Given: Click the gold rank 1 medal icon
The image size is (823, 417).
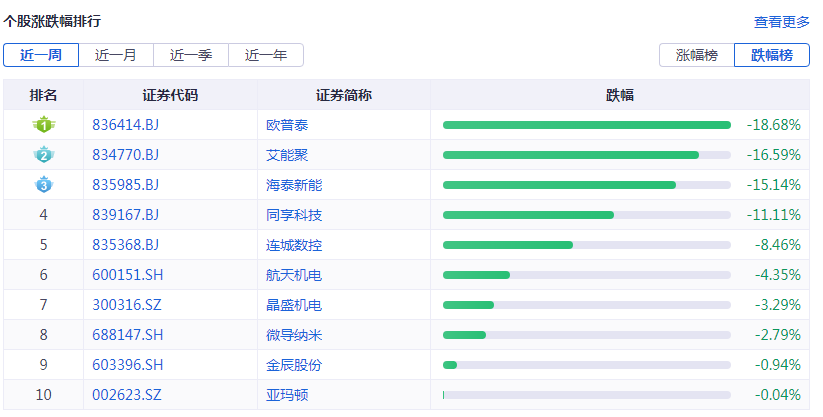Looking at the screenshot, I should pyautogui.click(x=43, y=125).
